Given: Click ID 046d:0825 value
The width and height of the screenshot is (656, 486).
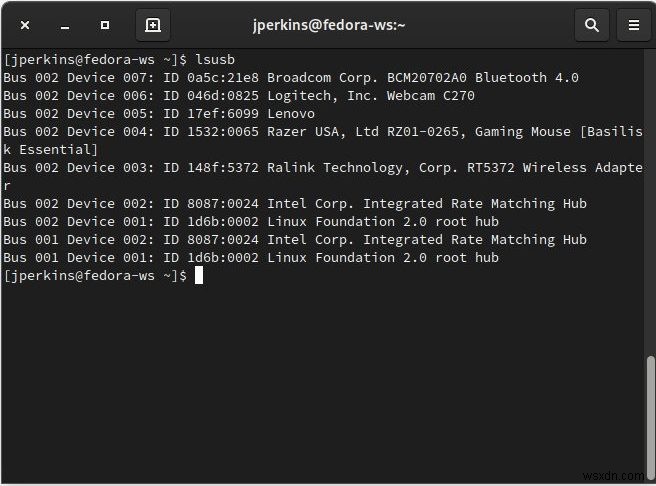Looking at the screenshot, I should tap(223, 95).
